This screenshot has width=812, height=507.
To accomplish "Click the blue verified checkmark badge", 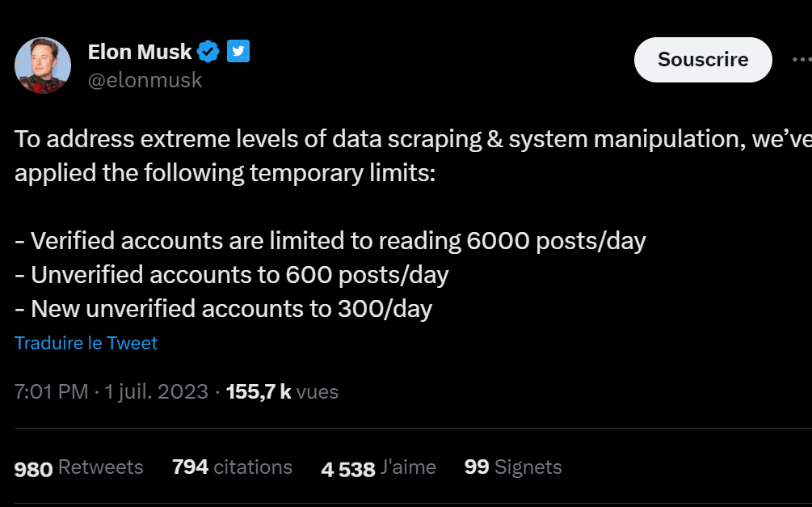I will (x=208, y=51).
